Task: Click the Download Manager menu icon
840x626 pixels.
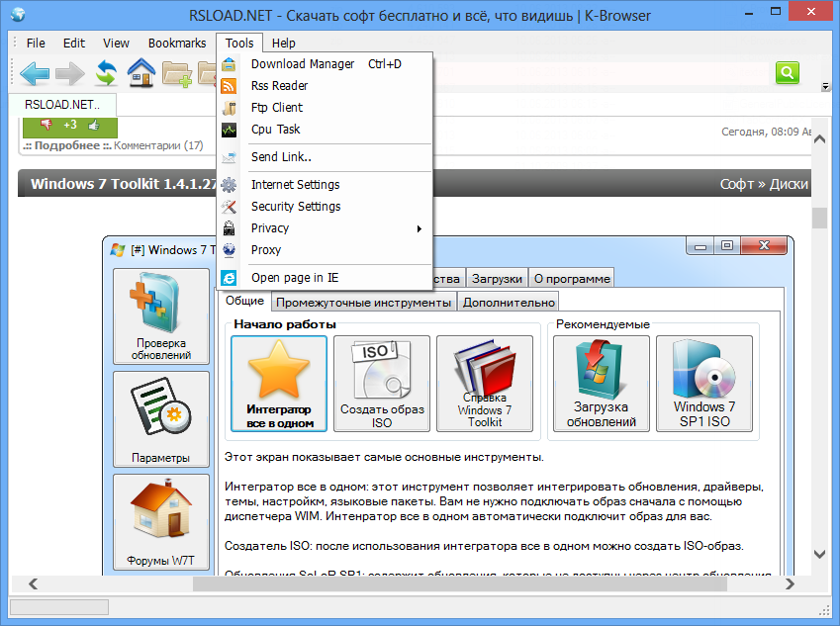Action: (x=229, y=64)
